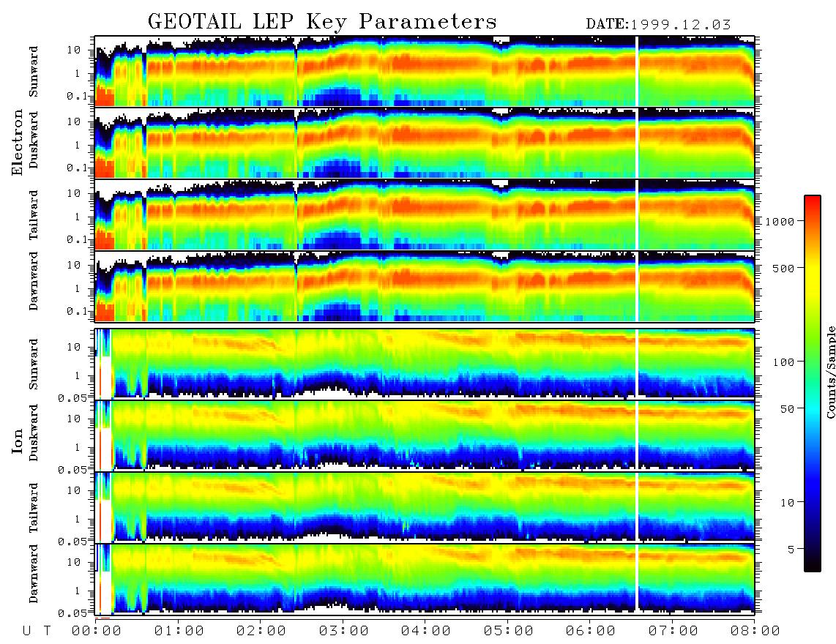Select the Electron Sunward spectrogram panel

(x=425, y=71)
